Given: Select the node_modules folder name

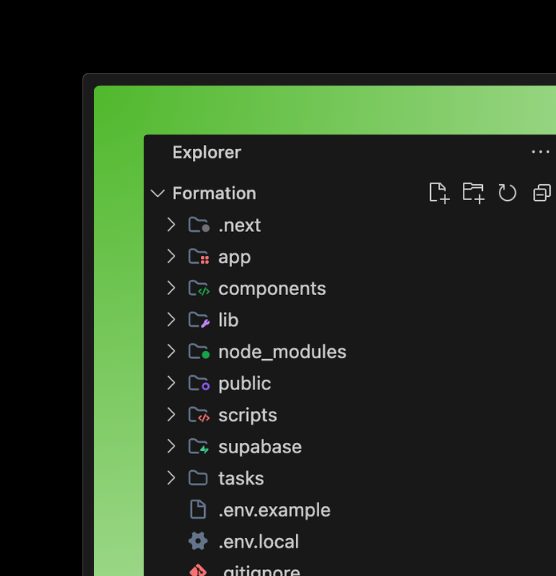Looking at the screenshot, I should 282,352.
